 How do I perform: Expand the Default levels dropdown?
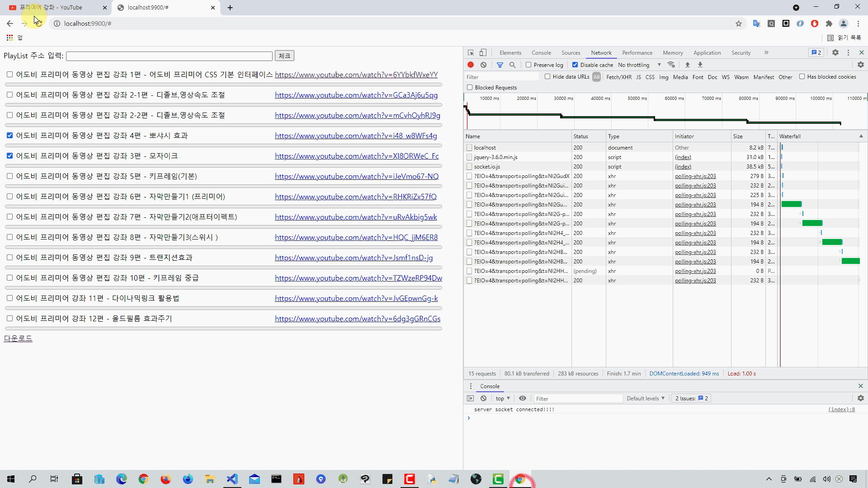(x=645, y=399)
